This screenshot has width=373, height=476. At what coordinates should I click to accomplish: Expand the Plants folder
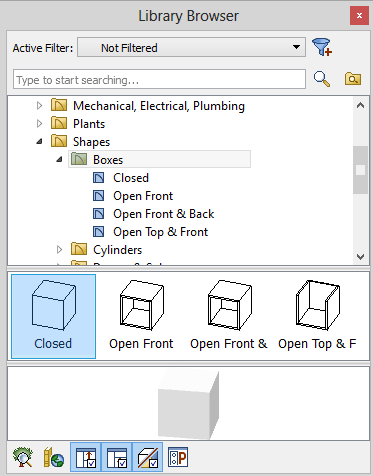(x=39, y=124)
